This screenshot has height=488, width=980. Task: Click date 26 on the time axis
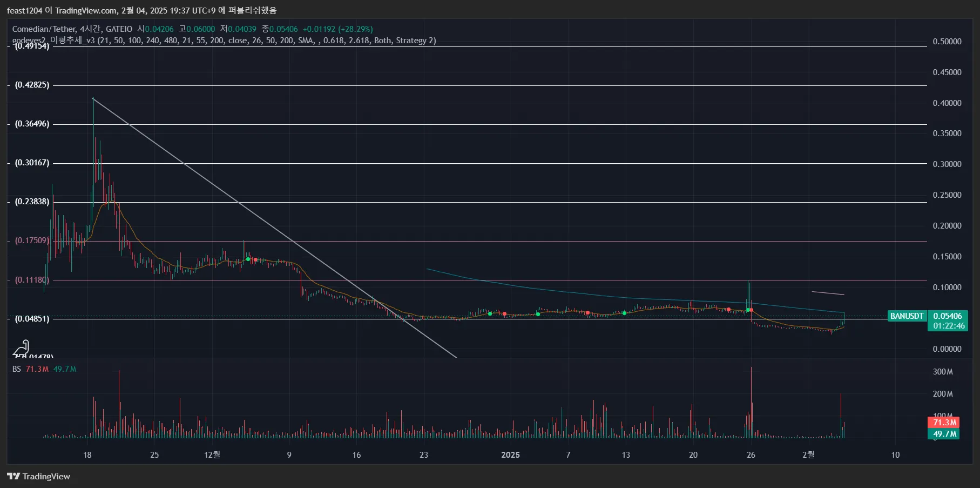(x=751, y=455)
